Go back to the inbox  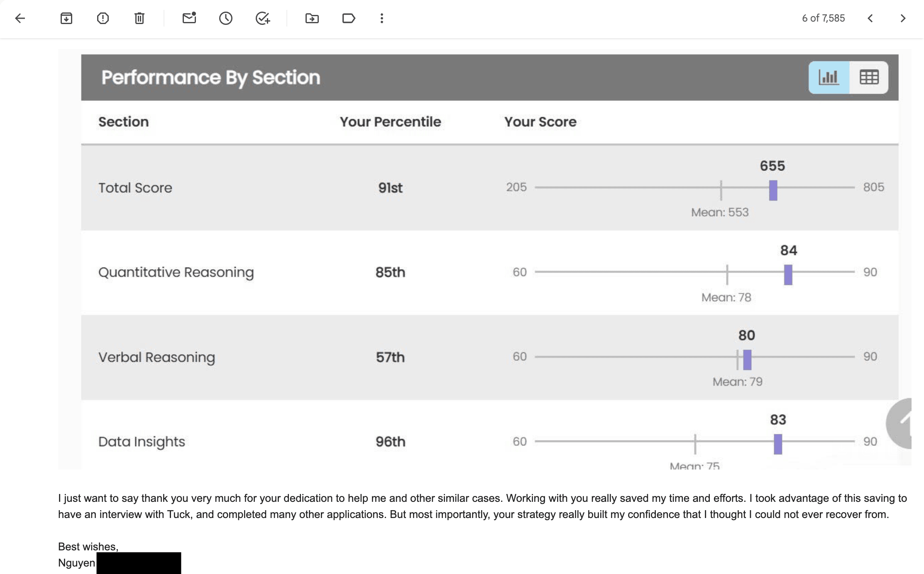tap(20, 18)
